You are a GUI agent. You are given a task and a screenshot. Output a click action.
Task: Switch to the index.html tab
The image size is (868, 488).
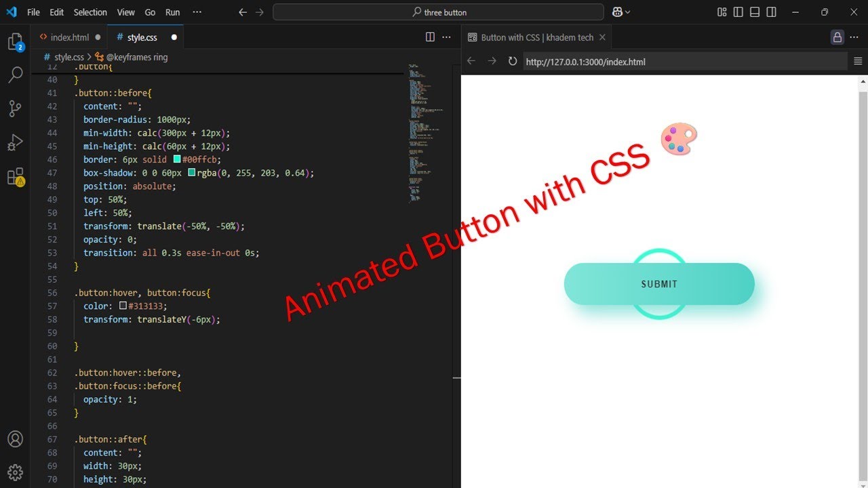(x=70, y=37)
